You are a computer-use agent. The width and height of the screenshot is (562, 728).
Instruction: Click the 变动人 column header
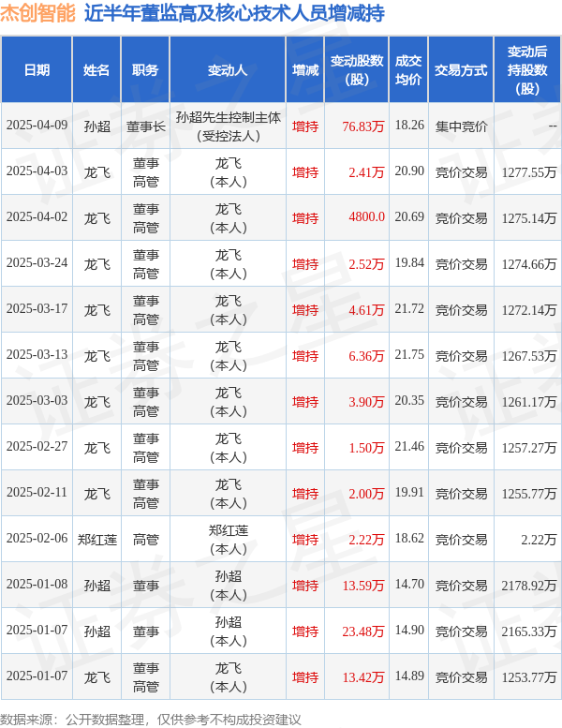pyautogui.click(x=228, y=70)
